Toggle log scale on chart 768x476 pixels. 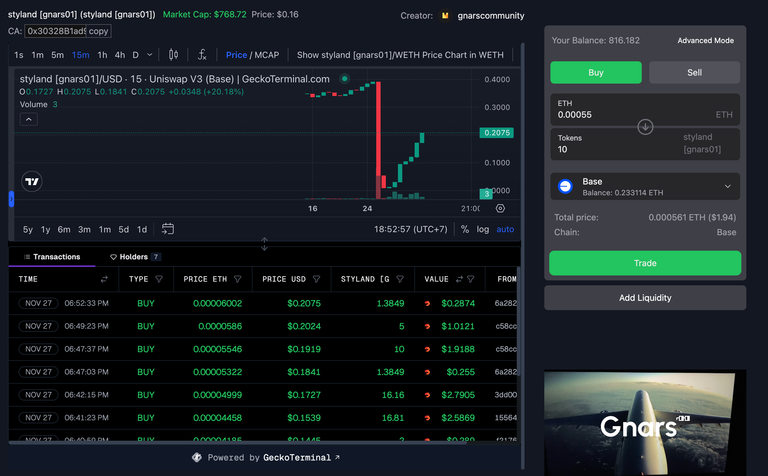coord(482,229)
